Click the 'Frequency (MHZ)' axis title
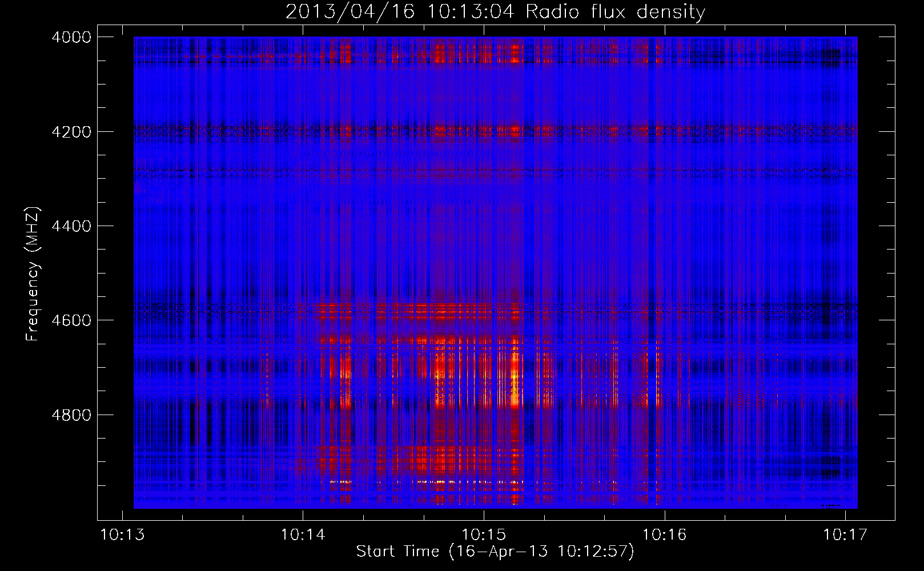The width and height of the screenshot is (924, 571). (33, 274)
